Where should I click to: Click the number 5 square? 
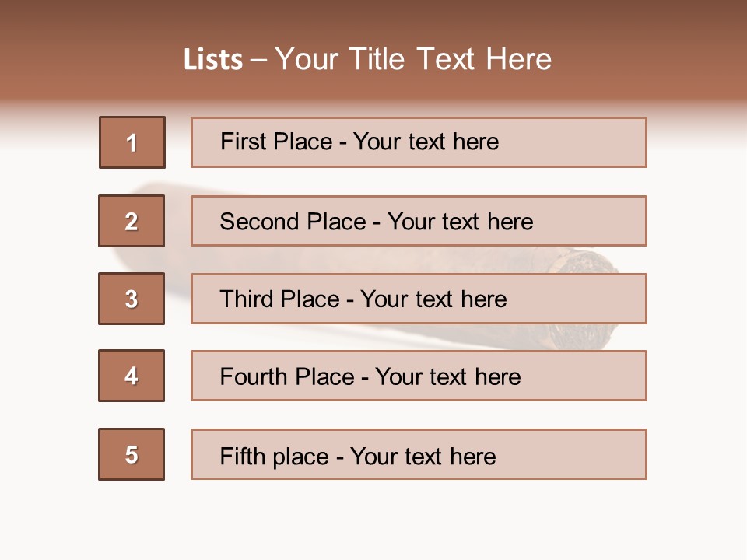pos(132,454)
